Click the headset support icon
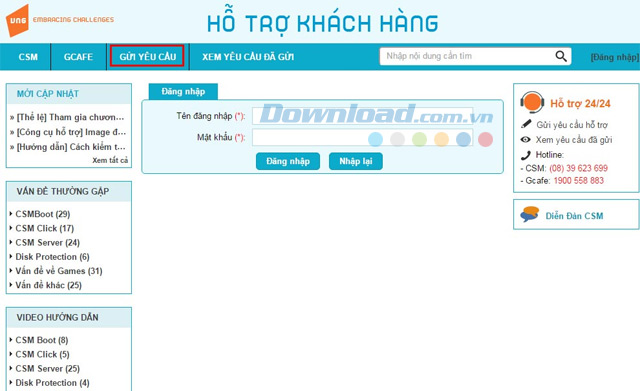Image resolution: width=640 pixels, height=391 pixels. tap(532, 102)
